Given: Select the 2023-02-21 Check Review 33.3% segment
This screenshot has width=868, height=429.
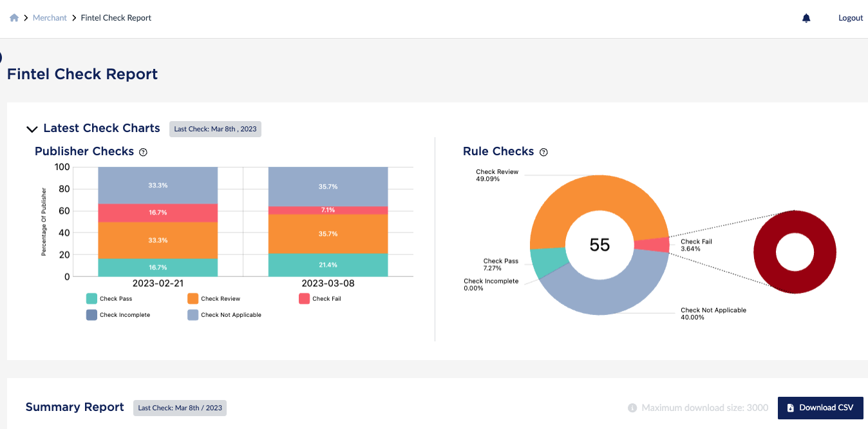Looking at the screenshot, I should pos(158,240).
